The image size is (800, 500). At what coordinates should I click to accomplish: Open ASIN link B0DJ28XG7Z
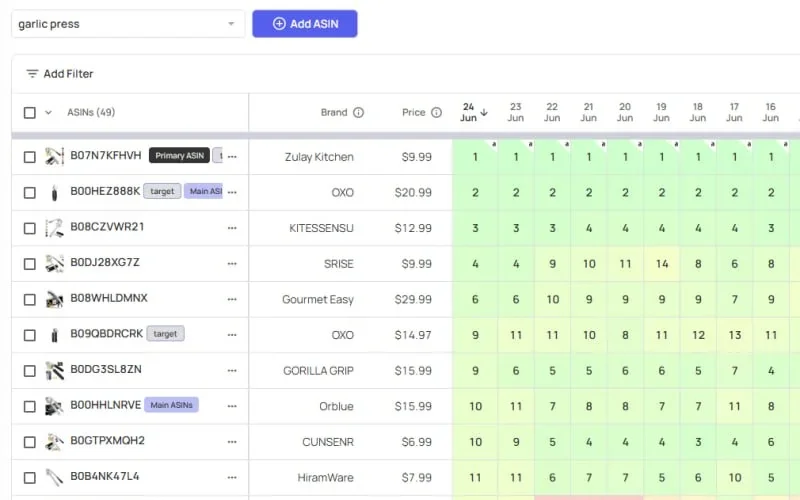click(x=105, y=262)
